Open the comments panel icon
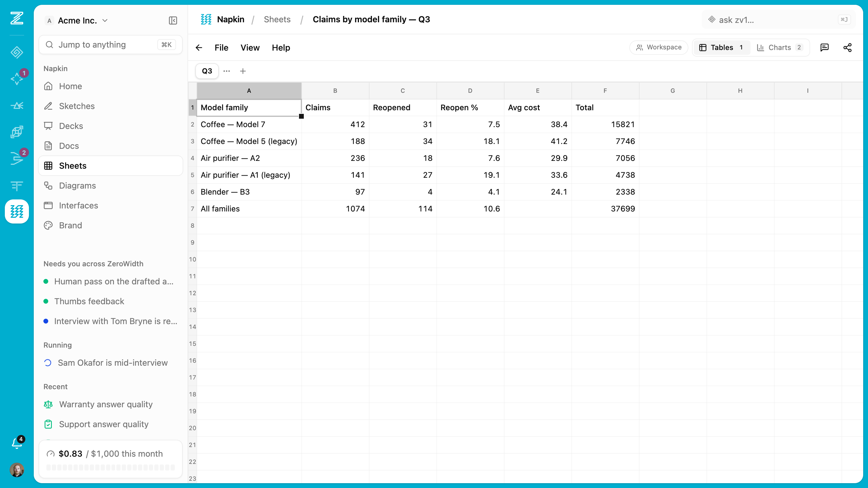The height and width of the screenshot is (488, 868). (824, 48)
